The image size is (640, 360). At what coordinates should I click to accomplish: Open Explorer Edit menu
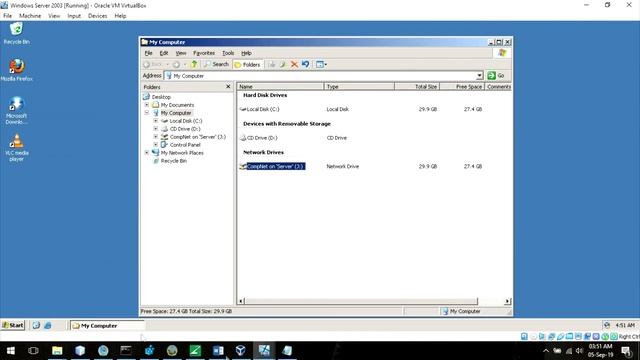coord(164,53)
